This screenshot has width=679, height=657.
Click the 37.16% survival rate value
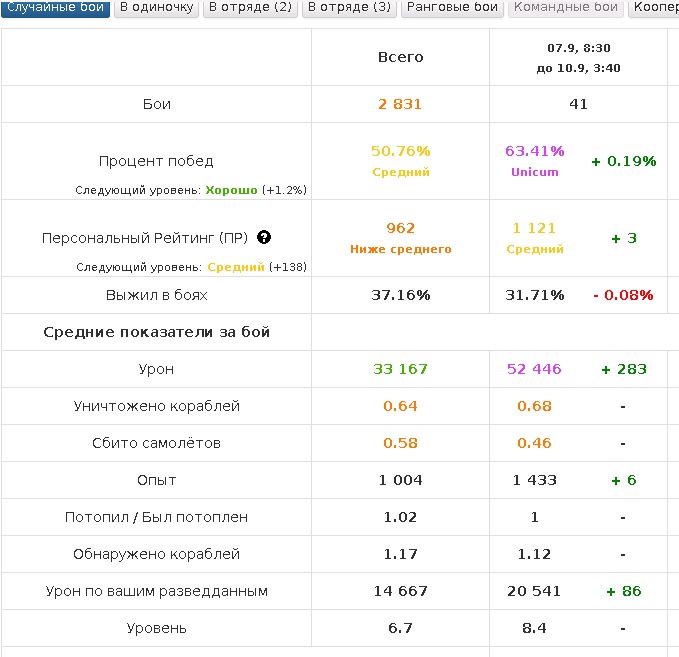[400, 295]
